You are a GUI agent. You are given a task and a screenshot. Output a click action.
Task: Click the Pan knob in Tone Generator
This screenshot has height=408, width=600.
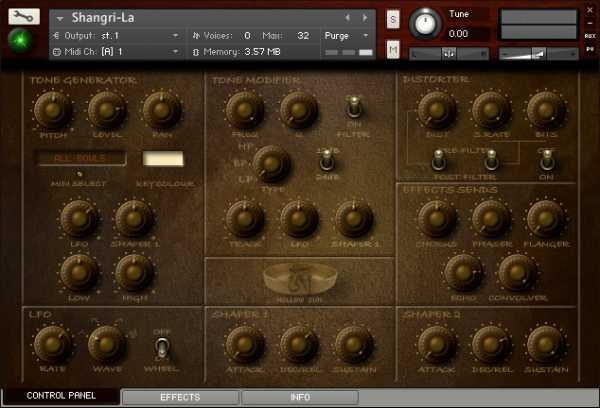point(161,110)
